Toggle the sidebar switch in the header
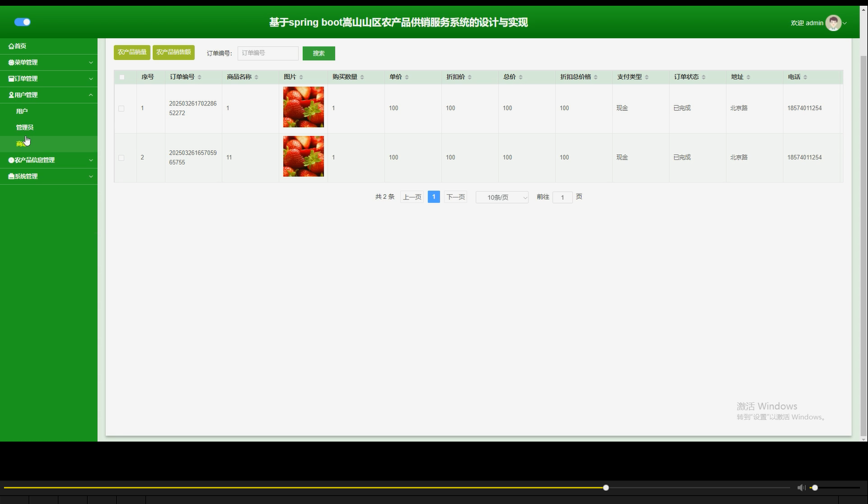Image resolution: width=868 pixels, height=504 pixels. click(22, 22)
